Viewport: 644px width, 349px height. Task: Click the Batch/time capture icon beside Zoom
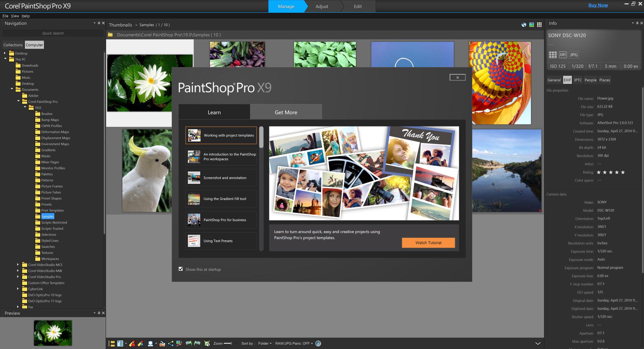pos(207,343)
